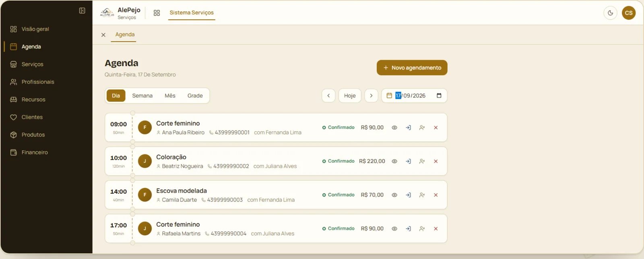The image size is (644, 259).
Task: Click the AlePejo logo
Action: (x=107, y=13)
